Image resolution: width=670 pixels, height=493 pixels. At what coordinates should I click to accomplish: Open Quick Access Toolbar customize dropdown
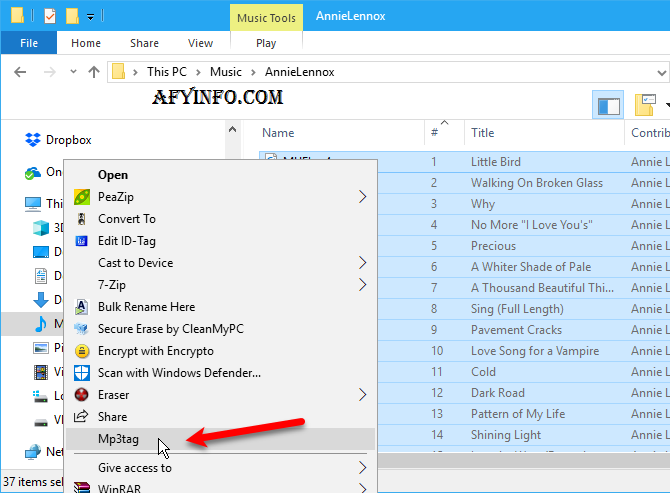tap(91, 17)
